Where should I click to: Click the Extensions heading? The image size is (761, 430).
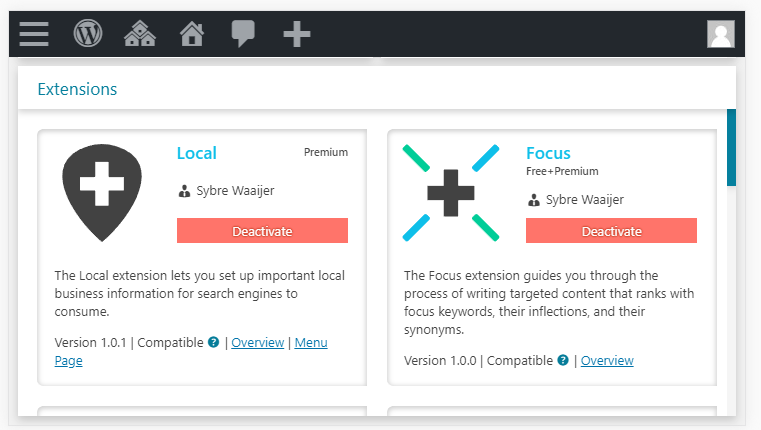click(x=77, y=89)
